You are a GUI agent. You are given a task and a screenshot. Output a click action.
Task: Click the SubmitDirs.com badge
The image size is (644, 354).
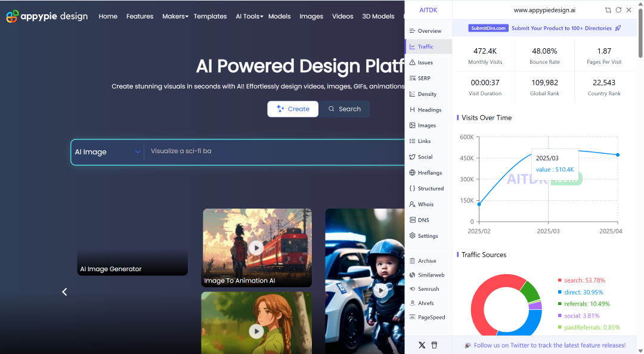coord(488,28)
